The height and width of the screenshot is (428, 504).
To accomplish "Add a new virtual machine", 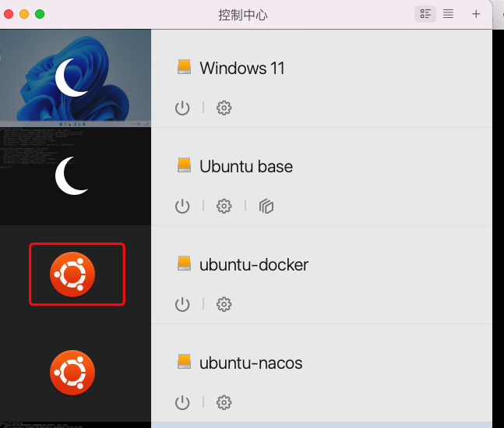I will click(476, 14).
